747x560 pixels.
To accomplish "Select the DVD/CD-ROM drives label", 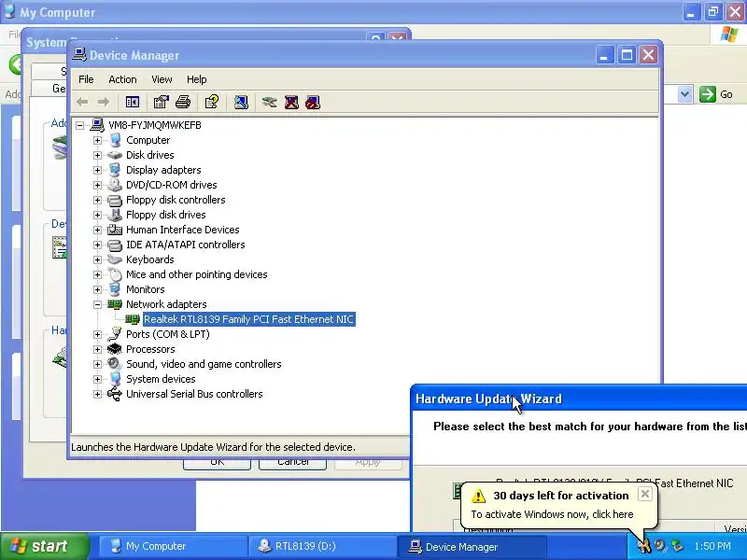I will (x=172, y=185).
